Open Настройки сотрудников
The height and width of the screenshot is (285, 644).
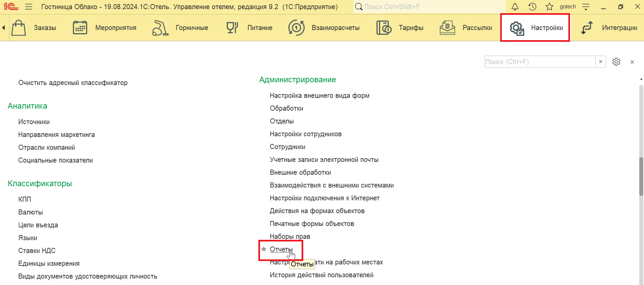(306, 134)
